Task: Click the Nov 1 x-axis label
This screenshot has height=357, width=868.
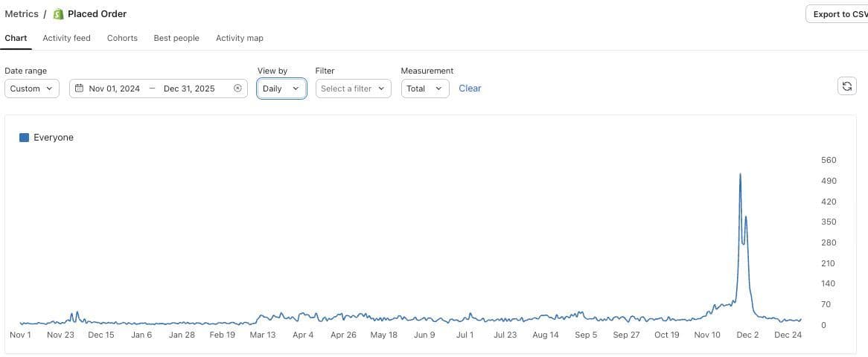Action: 21,335
